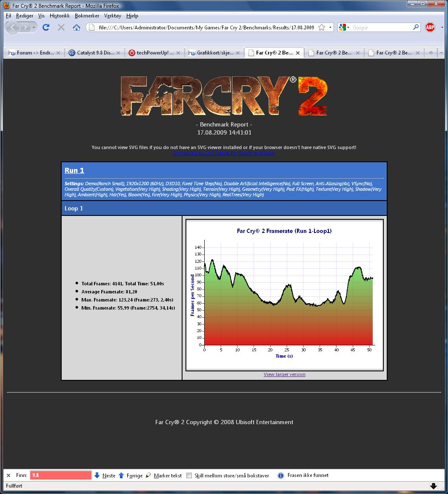448x494 pixels.
Task: Click Download an SVG viewer link
Action: point(224,153)
